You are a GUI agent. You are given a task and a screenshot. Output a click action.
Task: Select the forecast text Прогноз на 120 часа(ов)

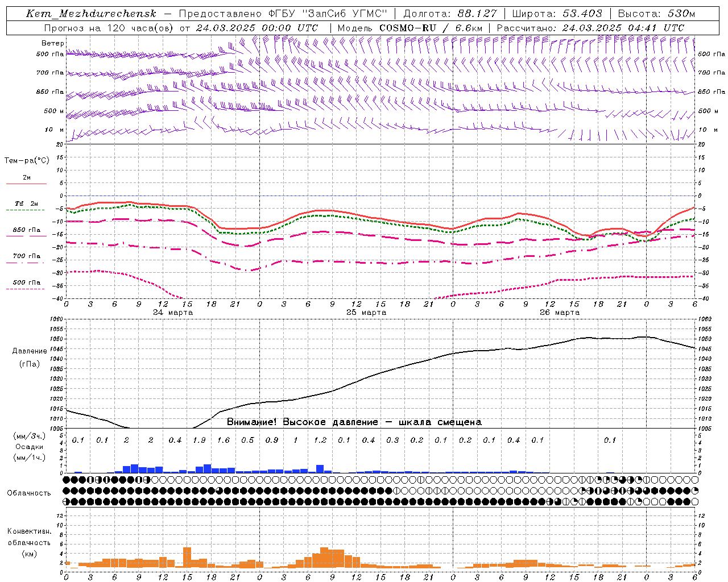click(109, 28)
